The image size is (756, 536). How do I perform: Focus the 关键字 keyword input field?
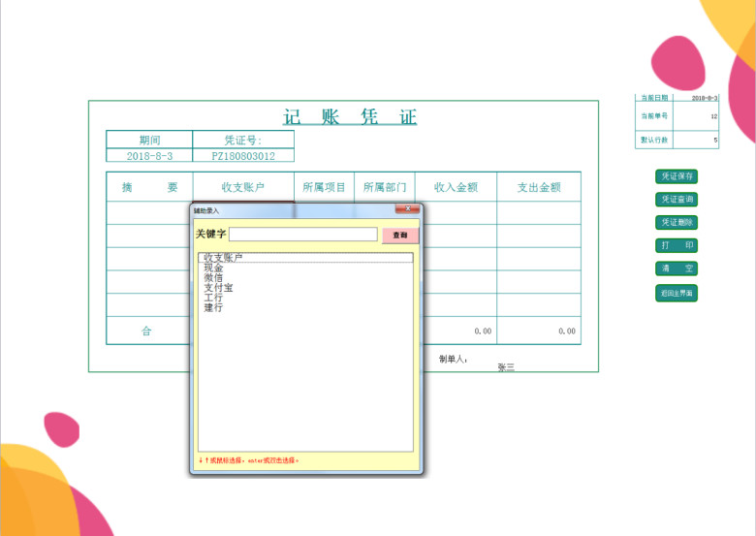point(302,235)
